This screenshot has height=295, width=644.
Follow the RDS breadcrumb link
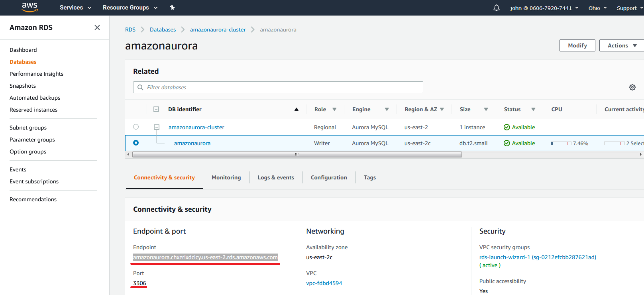[130, 29]
